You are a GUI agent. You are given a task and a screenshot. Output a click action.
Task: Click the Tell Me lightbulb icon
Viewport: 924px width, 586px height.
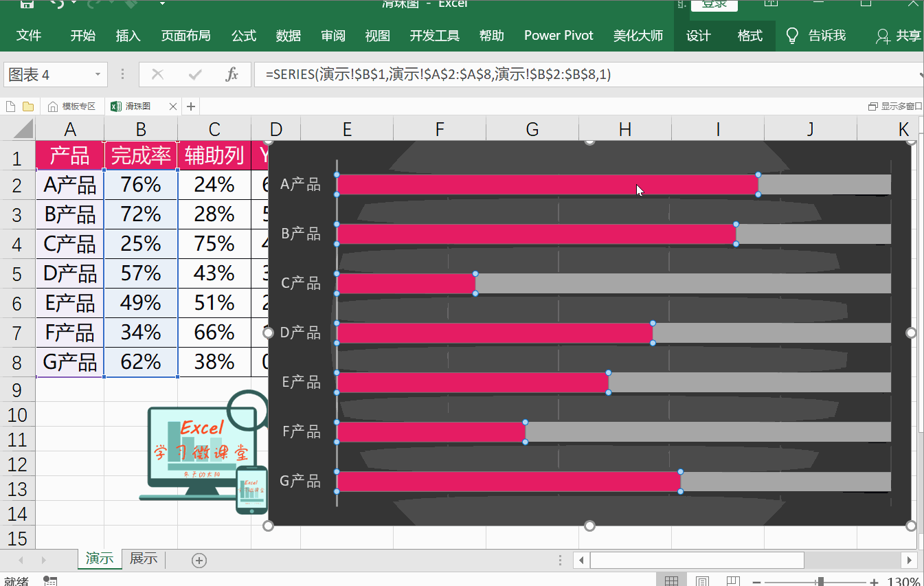point(793,36)
